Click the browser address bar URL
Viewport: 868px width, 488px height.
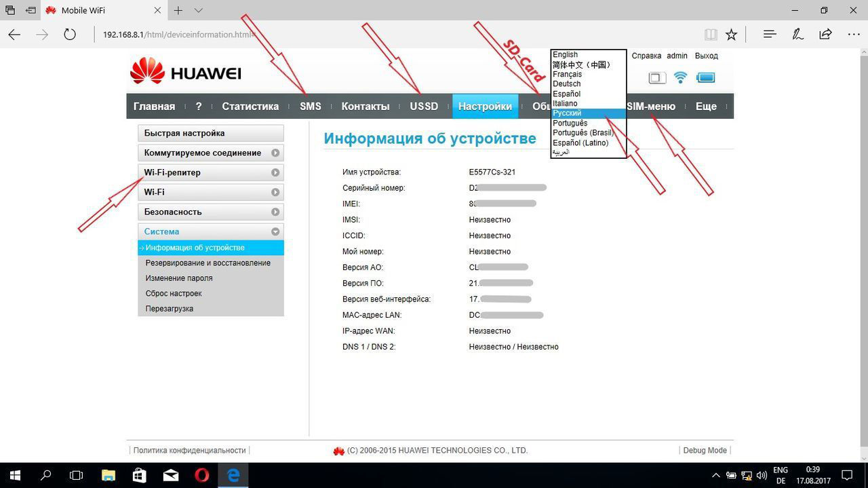click(x=178, y=34)
